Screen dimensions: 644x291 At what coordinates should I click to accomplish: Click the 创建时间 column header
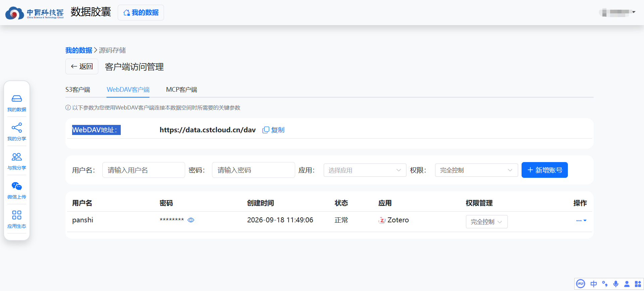(x=260, y=203)
